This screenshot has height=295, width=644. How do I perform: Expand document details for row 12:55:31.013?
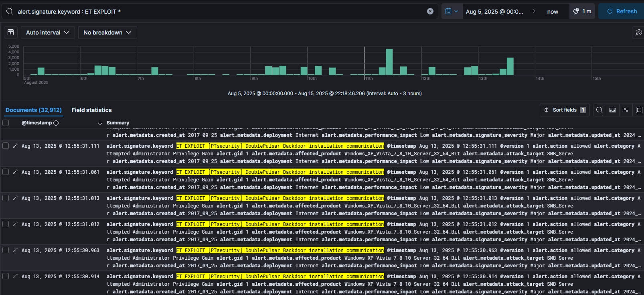[15, 198]
